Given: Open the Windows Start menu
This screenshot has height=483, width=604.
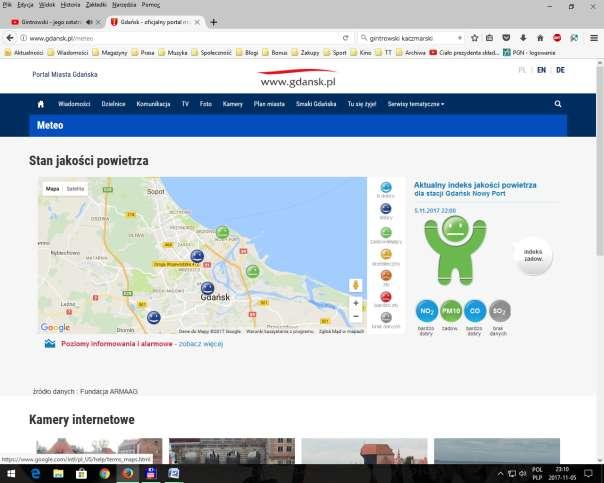Looking at the screenshot, I should point(11,474).
